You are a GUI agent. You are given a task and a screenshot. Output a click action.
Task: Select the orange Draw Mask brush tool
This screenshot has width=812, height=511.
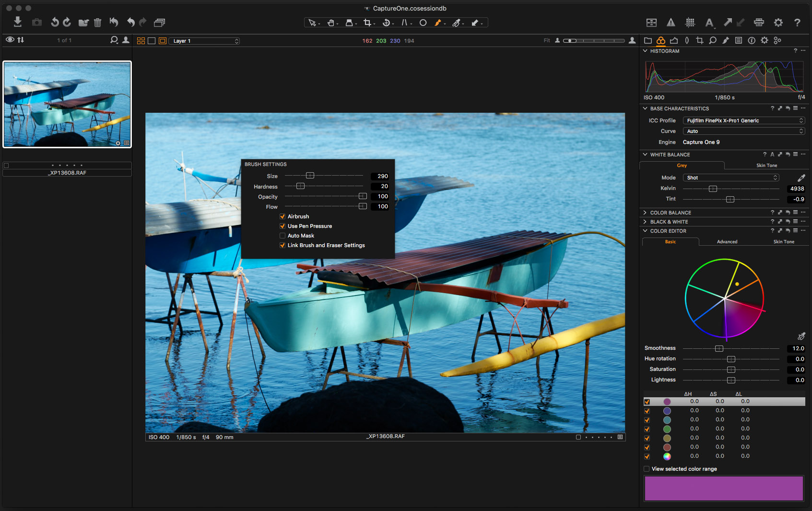tap(438, 23)
